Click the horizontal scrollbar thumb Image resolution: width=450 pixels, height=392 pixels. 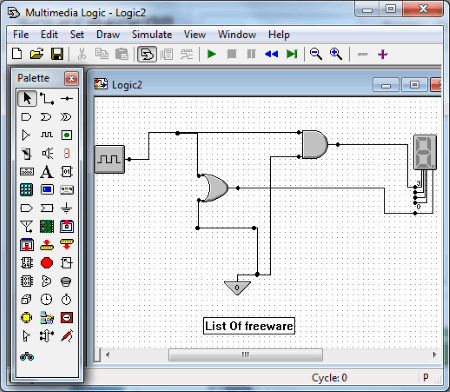click(245, 355)
